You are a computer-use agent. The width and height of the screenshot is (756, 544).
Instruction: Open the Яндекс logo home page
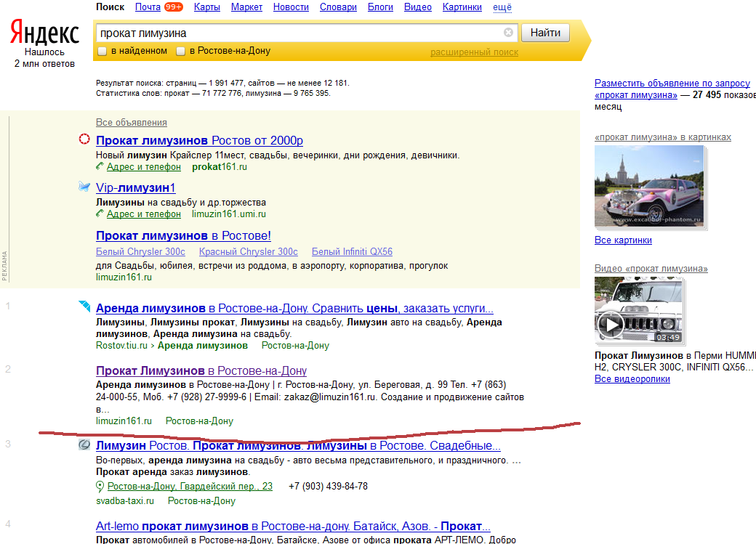tap(44, 32)
